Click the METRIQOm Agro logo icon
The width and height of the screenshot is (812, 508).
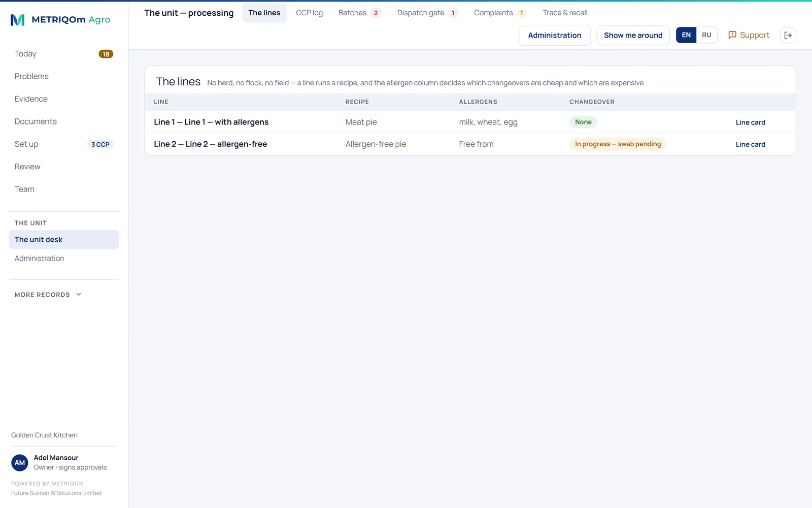pyautogui.click(x=18, y=20)
